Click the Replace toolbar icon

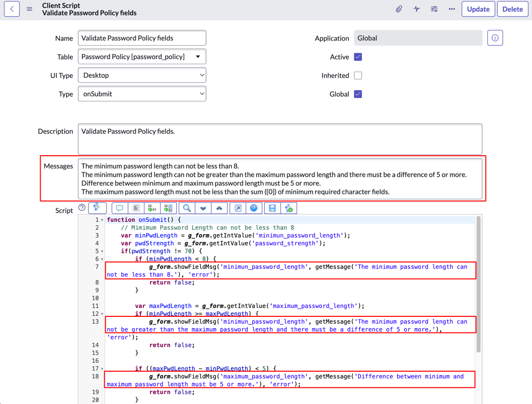tap(152, 208)
